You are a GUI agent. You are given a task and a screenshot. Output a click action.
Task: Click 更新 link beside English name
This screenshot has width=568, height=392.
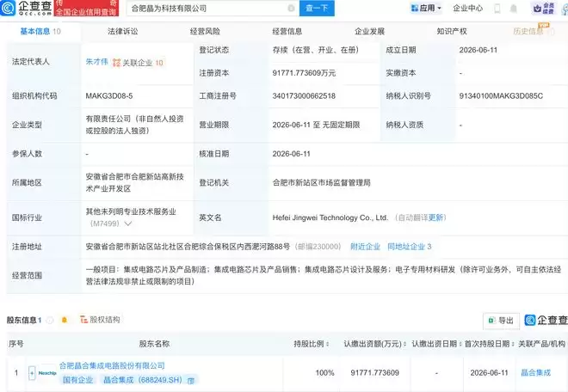click(x=435, y=217)
